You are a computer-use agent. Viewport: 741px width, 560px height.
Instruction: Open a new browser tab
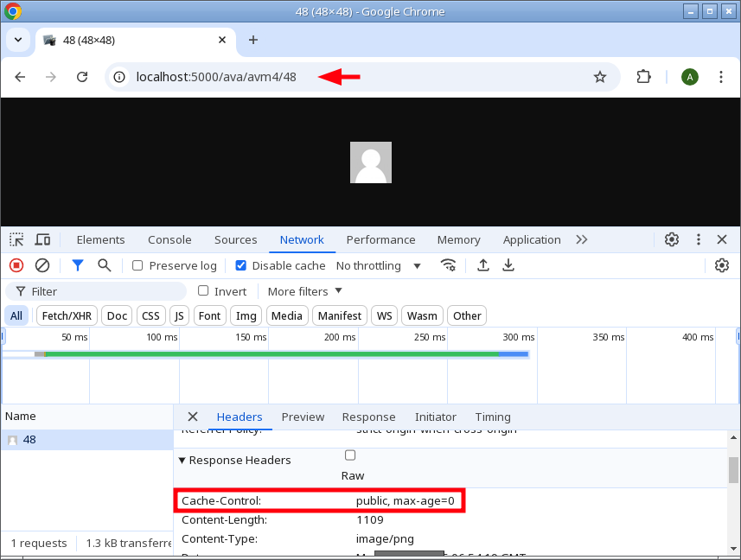coord(253,40)
